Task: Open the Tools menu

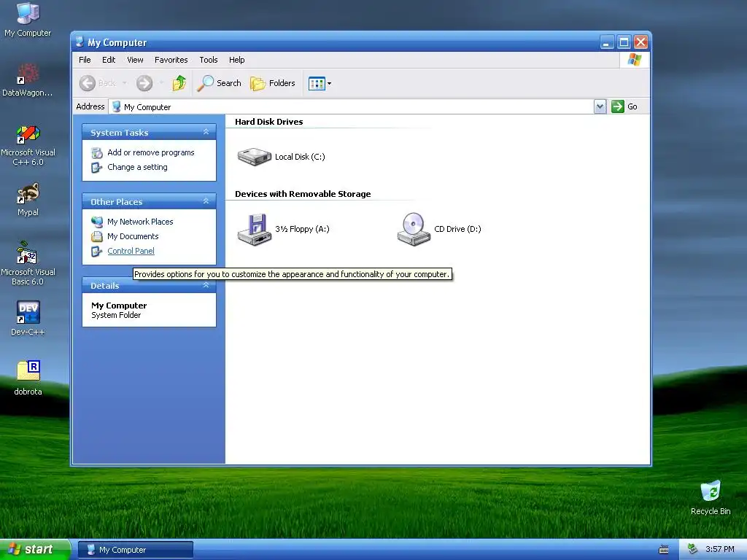Action: click(x=208, y=60)
